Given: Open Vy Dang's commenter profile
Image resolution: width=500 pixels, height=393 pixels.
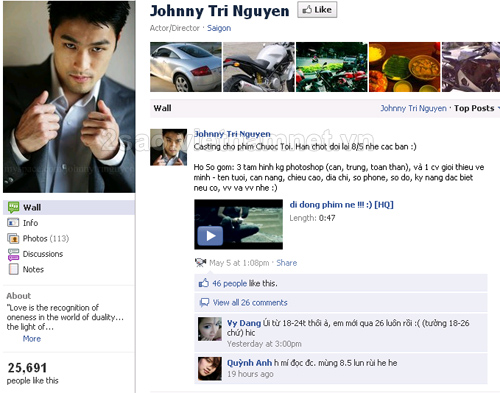Looking at the screenshot, I should point(244,323).
